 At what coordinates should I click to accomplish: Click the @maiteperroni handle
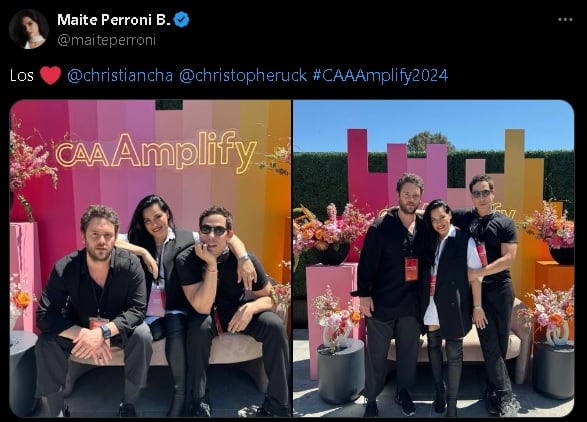point(106,40)
